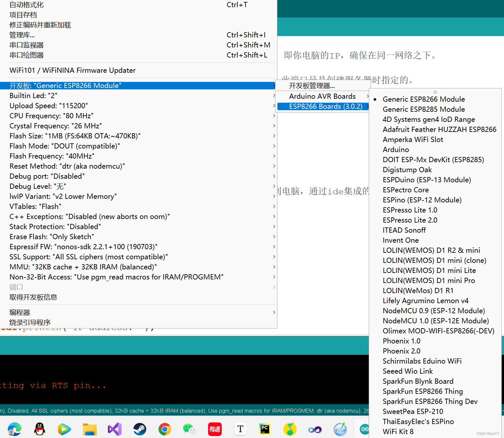Expand CPU Frequency "80 MHz" submenu
The height and width of the screenshot is (438, 504).
tap(138, 116)
